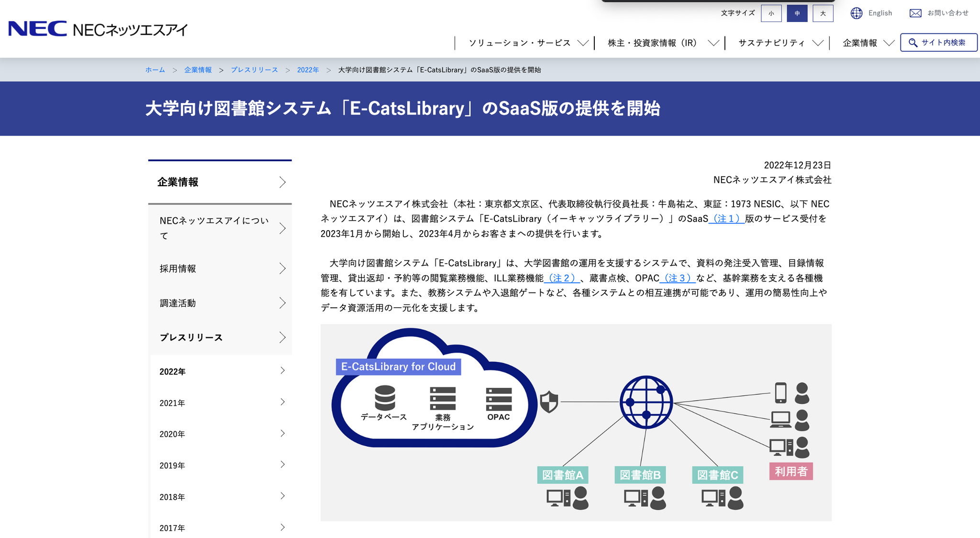The width and height of the screenshot is (980, 538).
Task: Click the chevron beside 2021年
Action: point(282,402)
